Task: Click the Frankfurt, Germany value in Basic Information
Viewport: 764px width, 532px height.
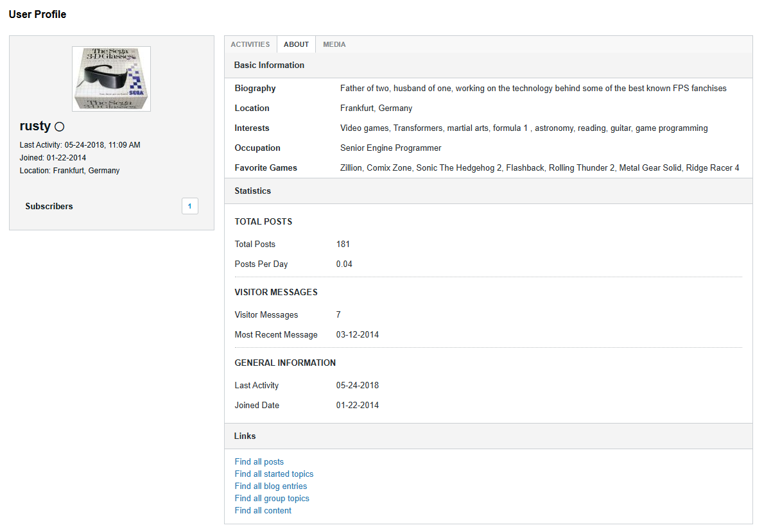Action: [376, 108]
